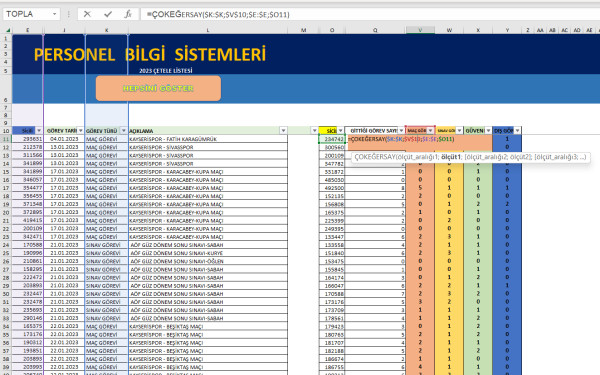Open the GÖREV TARİHİ filter dropdown

coord(80,130)
